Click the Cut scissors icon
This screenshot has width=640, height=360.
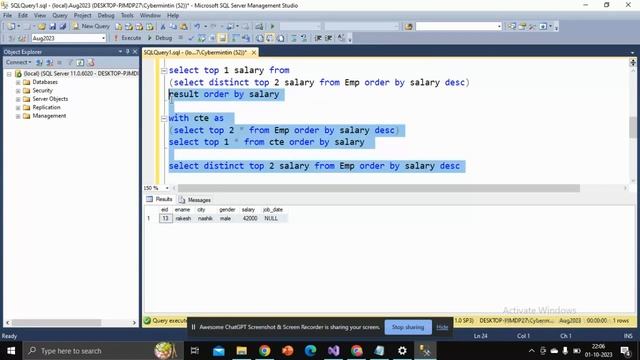pos(163,27)
